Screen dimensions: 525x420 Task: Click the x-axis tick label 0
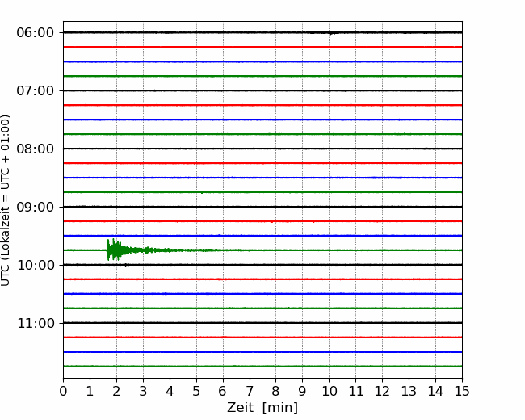pos(63,391)
